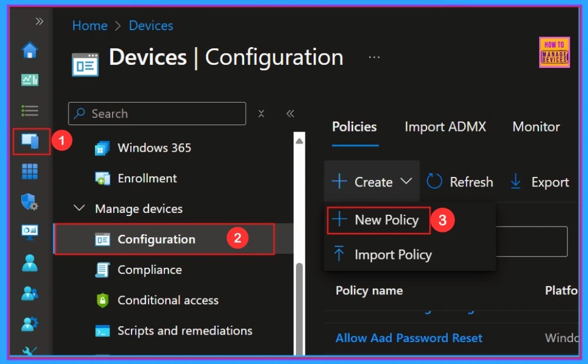The width and height of the screenshot is (588, 364).
Task: Open the Groups icon in sidebar
Action: pos(29,293)
